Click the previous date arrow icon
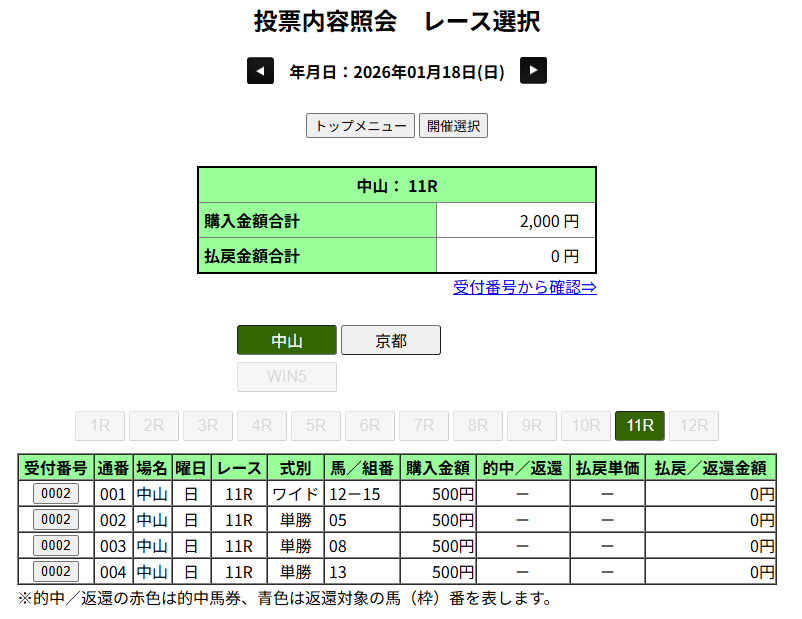The image size is (802, 619). 260,71
